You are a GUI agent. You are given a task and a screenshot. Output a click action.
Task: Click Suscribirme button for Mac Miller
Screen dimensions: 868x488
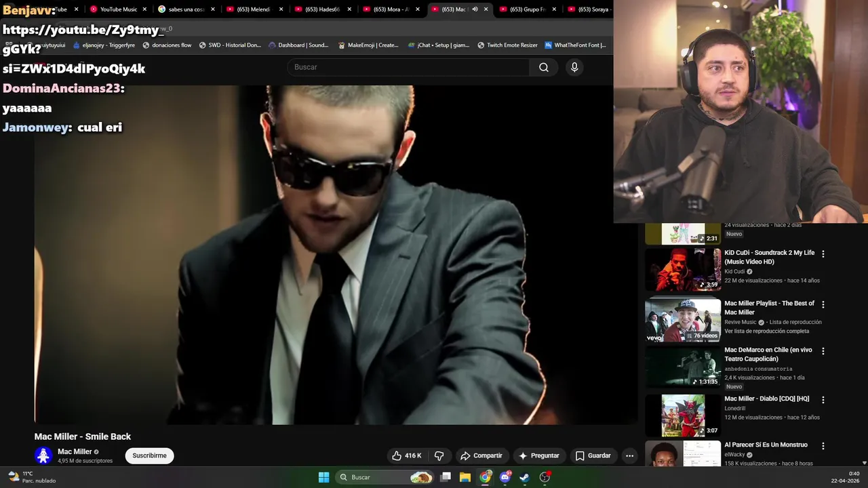click(149, 455)
